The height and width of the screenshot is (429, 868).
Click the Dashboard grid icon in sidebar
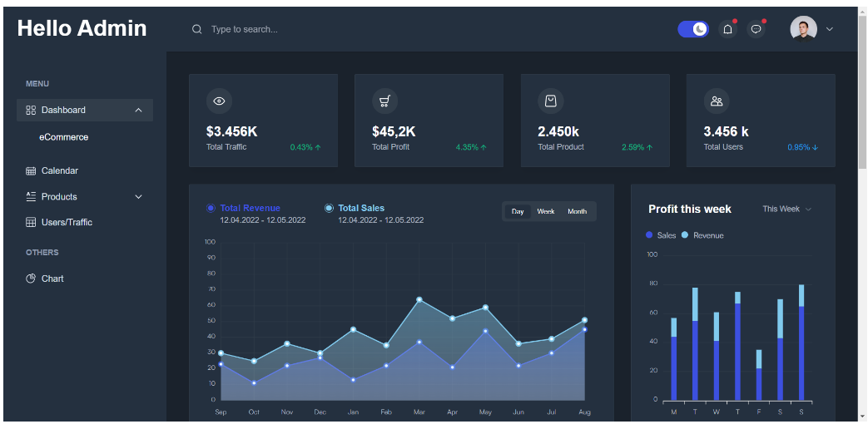click(x=31, y=110)
